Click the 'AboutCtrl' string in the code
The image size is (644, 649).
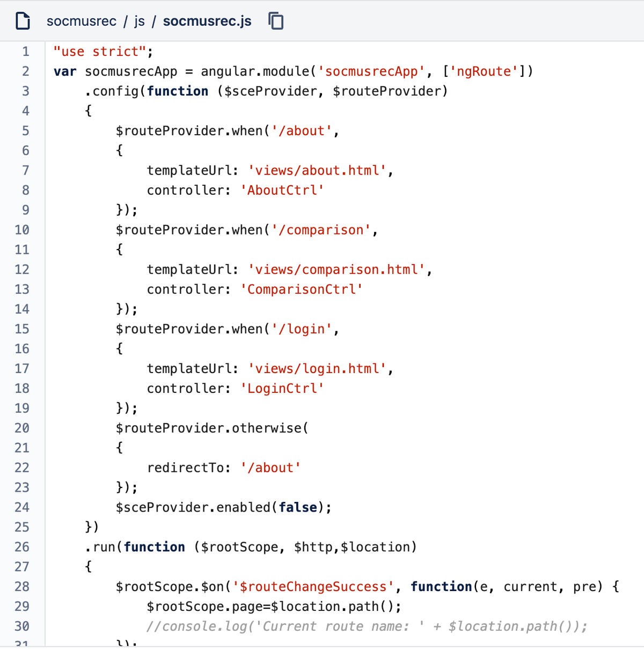pos(282,190)
